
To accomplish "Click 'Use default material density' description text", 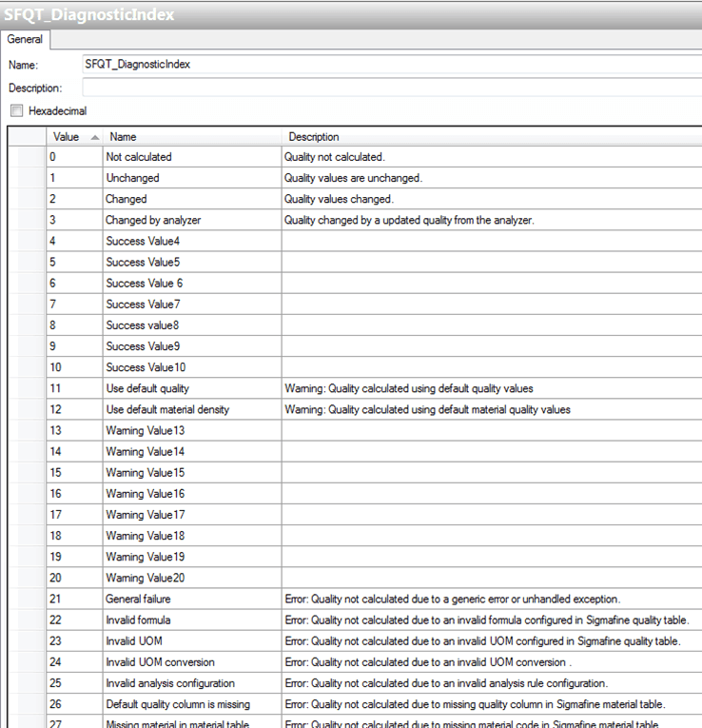I will click(427, 409).
